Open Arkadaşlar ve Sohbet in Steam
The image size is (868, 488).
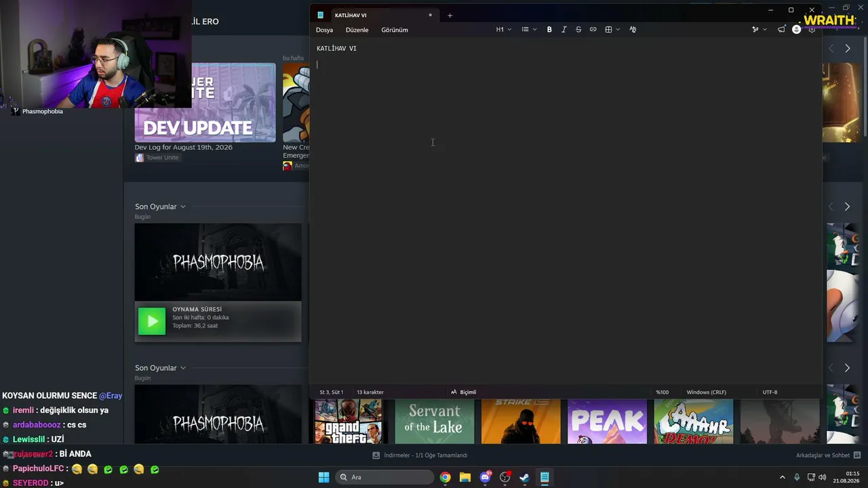click(823, 455)
